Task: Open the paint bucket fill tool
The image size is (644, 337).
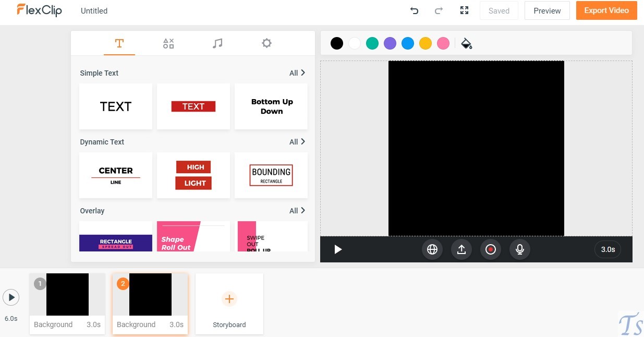Action: [x=467, y=43]
